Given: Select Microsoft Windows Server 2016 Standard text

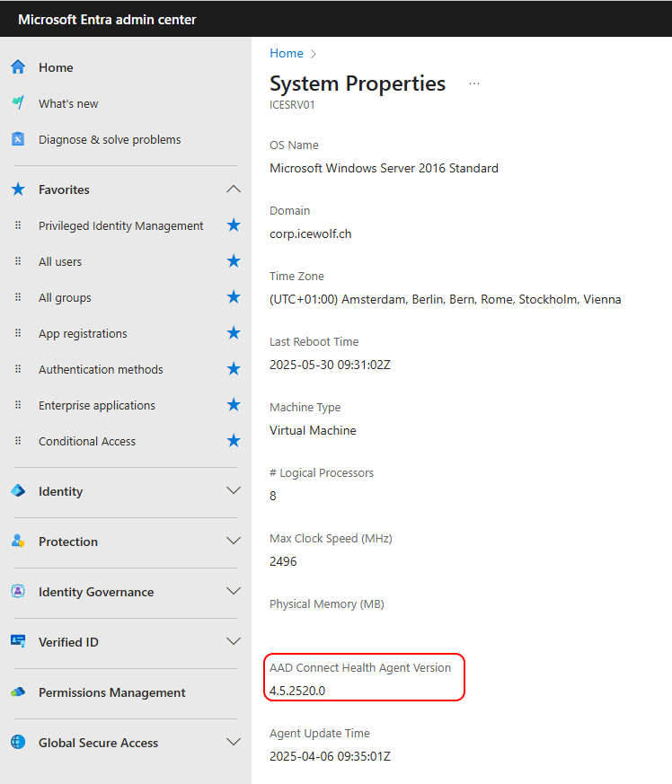Looking at the screenshot, I should [x=384, y=168].
